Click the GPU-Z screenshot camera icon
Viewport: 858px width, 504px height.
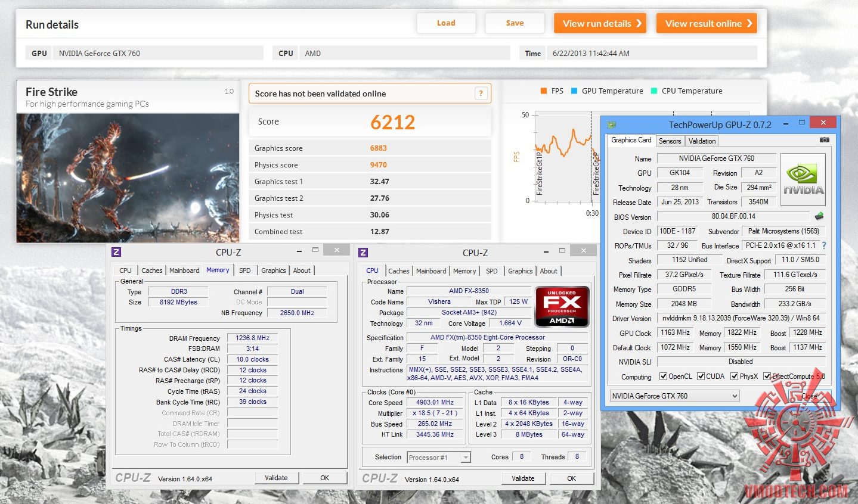click(825, 140)
